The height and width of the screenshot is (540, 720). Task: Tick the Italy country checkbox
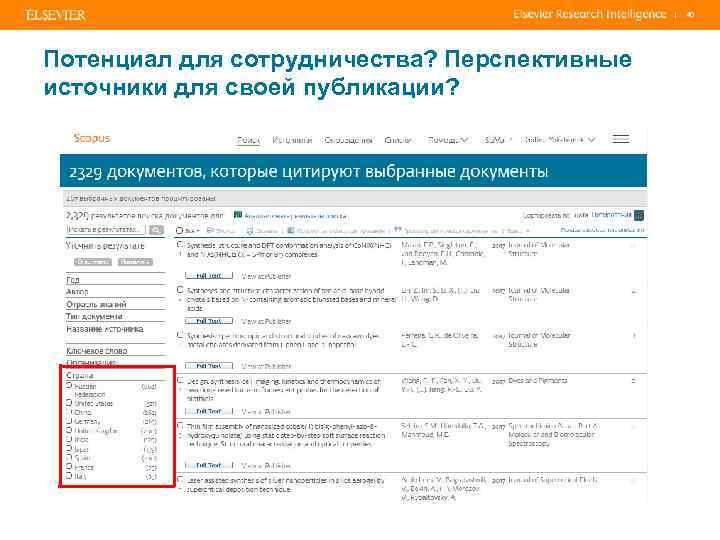(69, 476)
